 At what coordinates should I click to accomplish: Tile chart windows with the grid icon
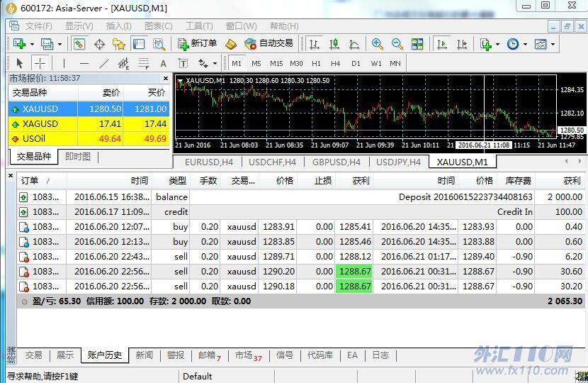point(417,44)
